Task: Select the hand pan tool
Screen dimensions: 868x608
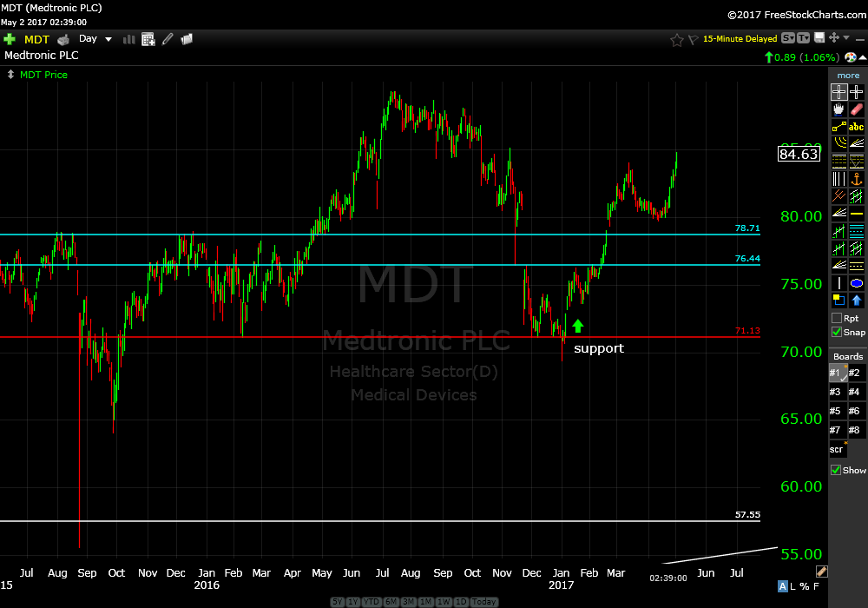Action: (x=838, y=109)
